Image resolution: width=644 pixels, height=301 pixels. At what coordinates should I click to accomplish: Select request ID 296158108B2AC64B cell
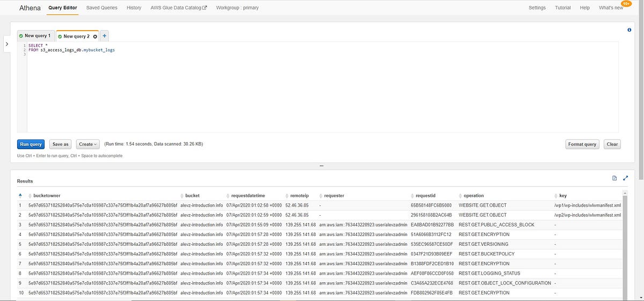click(x=431, y=215)
